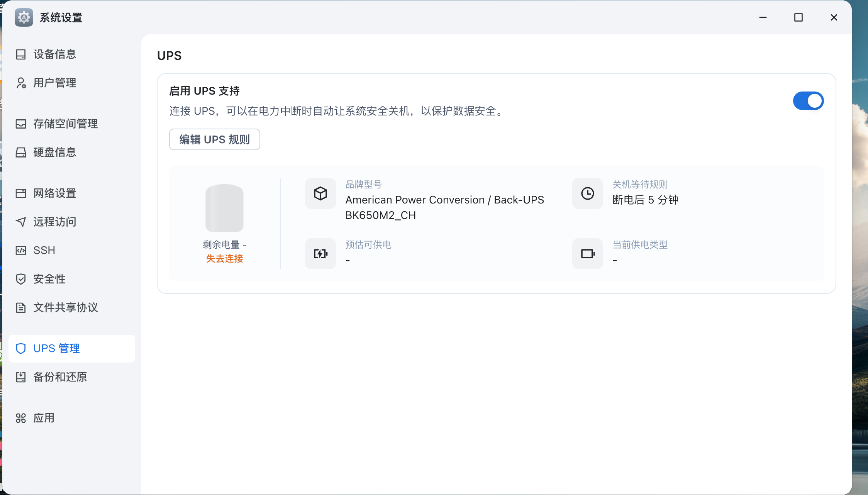
Task: Select the SSH sidebar item
Action: 72,251
